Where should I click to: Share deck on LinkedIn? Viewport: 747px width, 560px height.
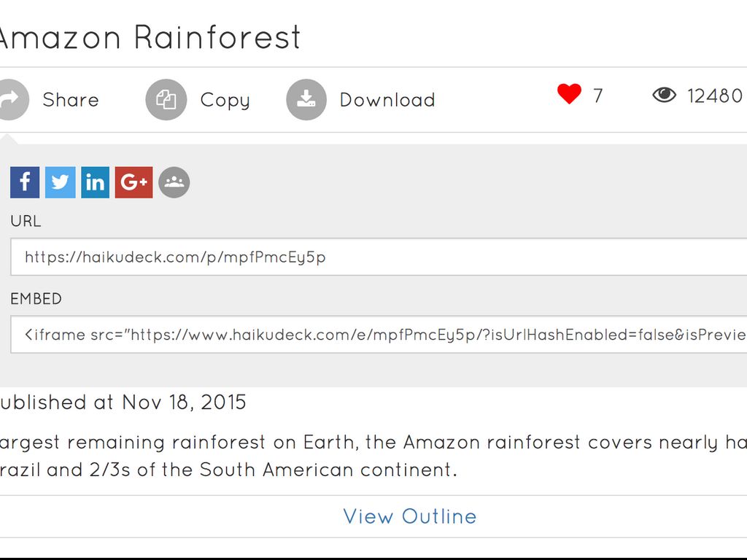coord(95,182)
